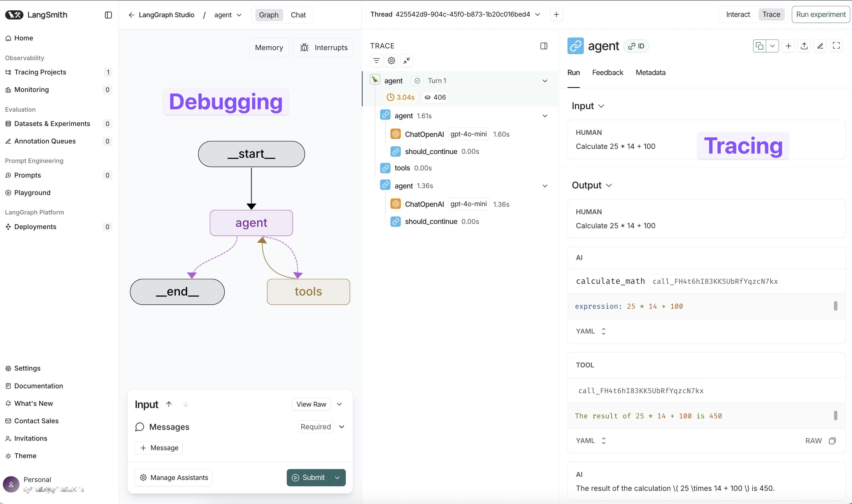Click the share/upload icon in agent header
This screenshot has height=504, width=852.
[x=804, y=46]
